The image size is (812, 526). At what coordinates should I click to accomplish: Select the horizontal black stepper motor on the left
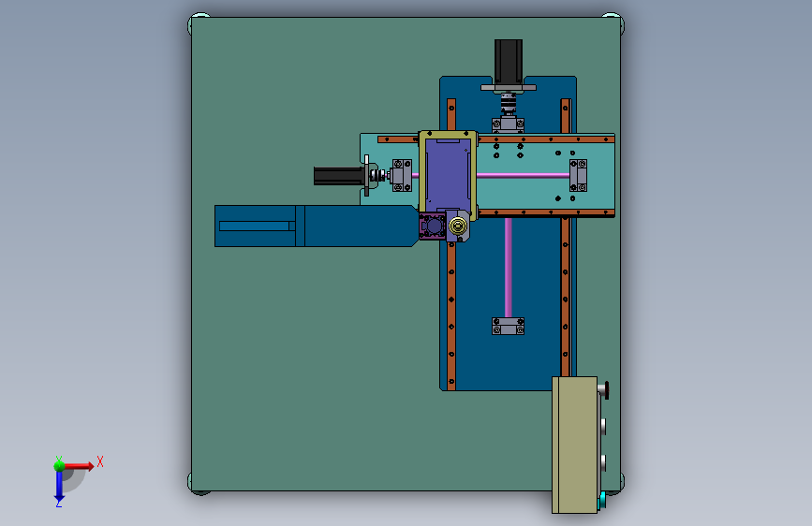point(338,176)
